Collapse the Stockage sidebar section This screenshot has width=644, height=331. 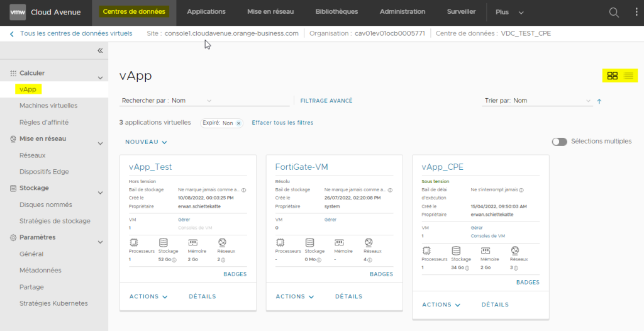100,193
